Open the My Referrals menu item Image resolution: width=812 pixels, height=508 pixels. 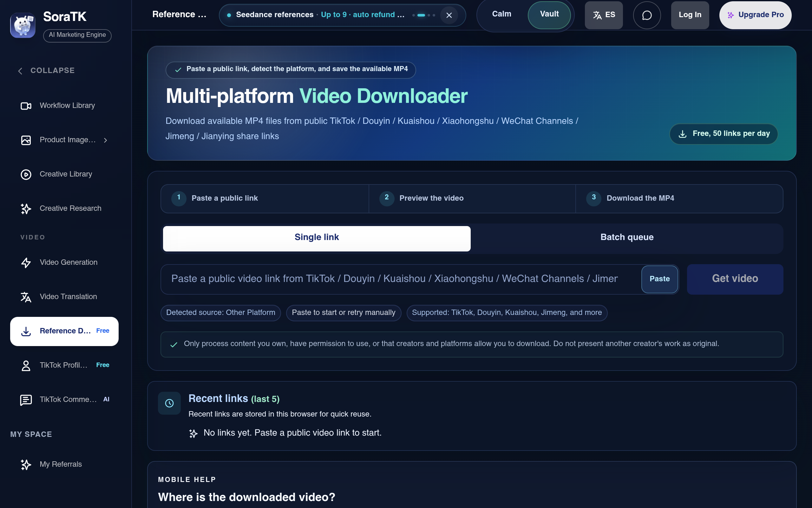pos(64,465)
